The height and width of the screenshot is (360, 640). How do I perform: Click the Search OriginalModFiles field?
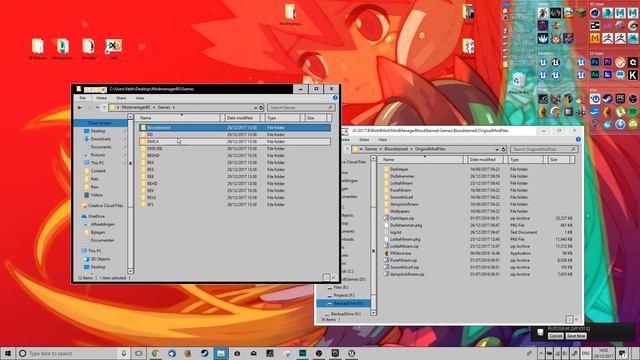point(544,149)
